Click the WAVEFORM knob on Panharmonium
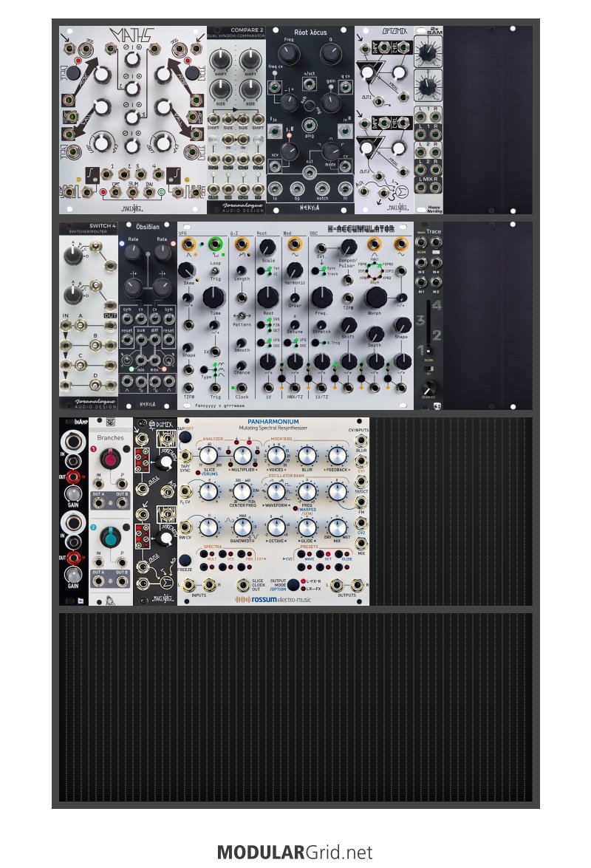Screen dimensions: 591x868 click(276, 491)
